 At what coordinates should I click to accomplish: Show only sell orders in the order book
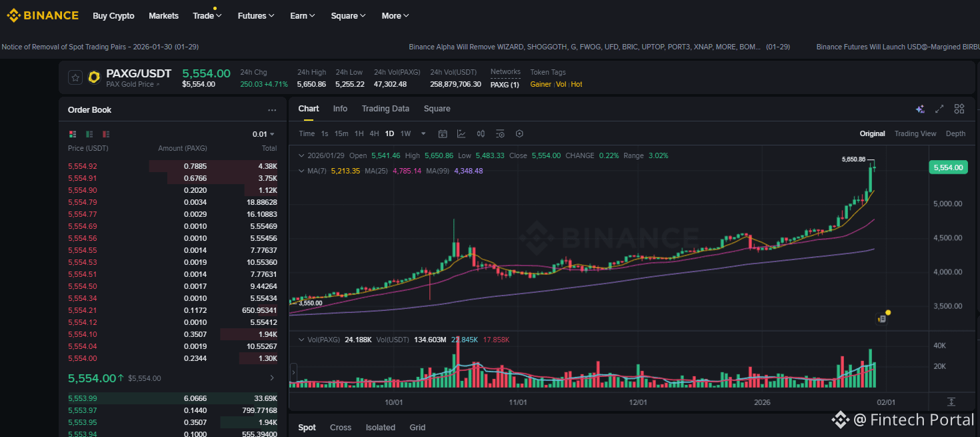point(106,134)
